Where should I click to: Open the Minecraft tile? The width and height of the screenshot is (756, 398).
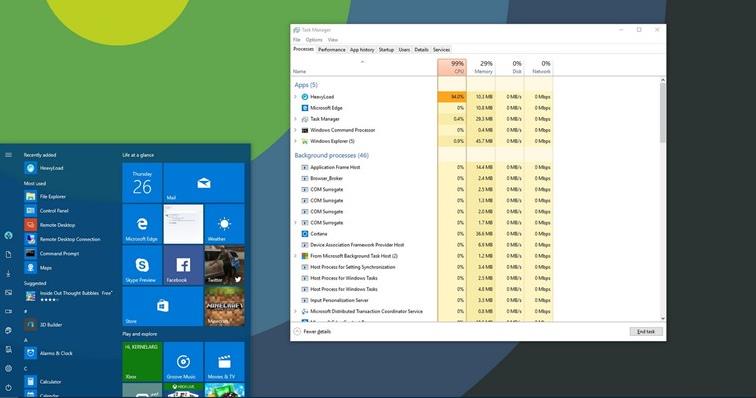pyautogui.click(x=225, y=306)
